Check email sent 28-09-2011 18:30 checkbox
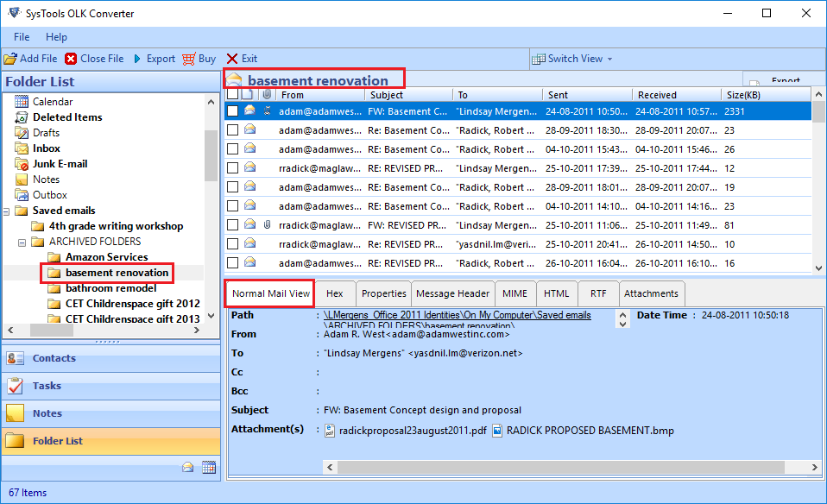The image size is (827, 504). [x=232, y=130]
